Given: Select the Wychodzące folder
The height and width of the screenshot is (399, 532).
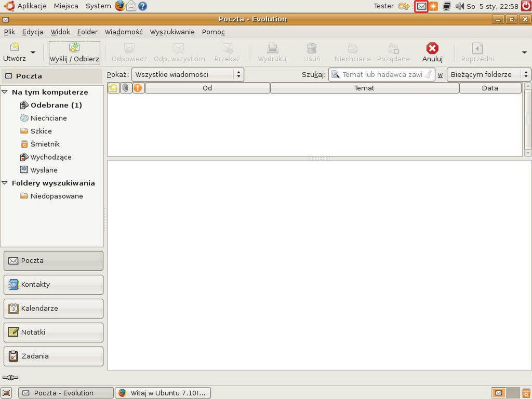Looking at the screenshot, I should tap(50, 157).
